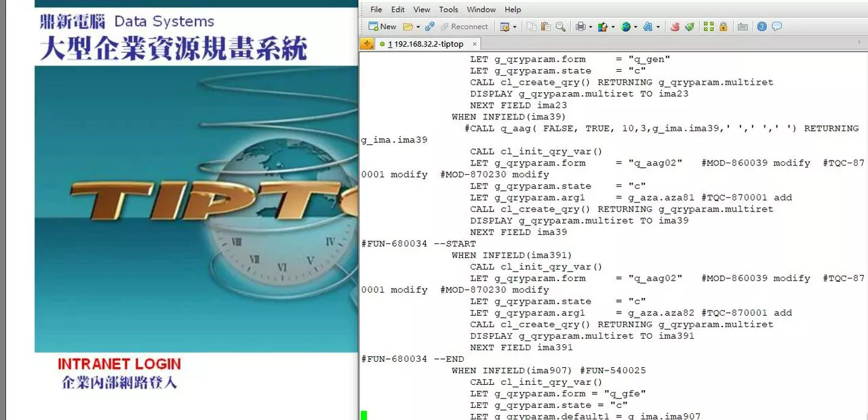
Task: Open the Help question-mark icon
Action: pos(762,26)
